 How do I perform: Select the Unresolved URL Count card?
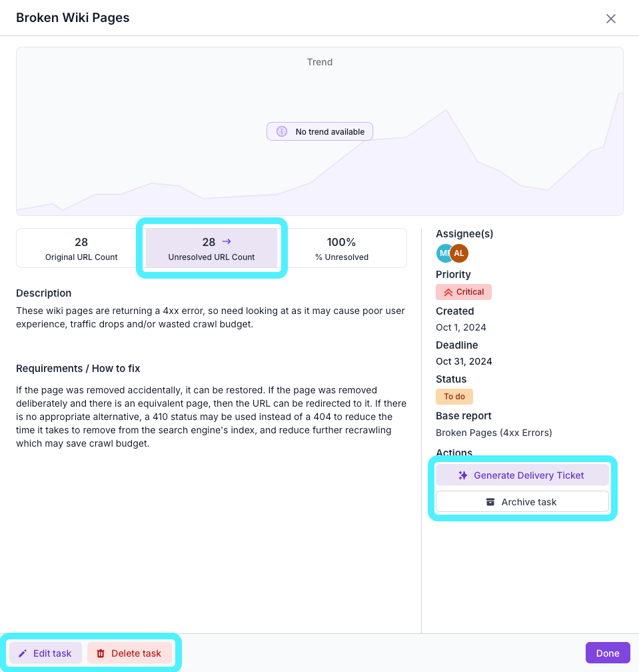(212, 248)
